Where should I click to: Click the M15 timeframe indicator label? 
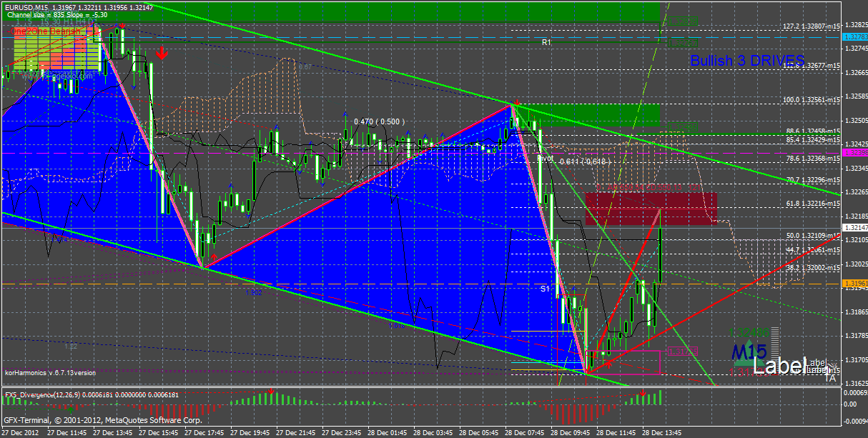pyautogui.click(x=749, y=352)
